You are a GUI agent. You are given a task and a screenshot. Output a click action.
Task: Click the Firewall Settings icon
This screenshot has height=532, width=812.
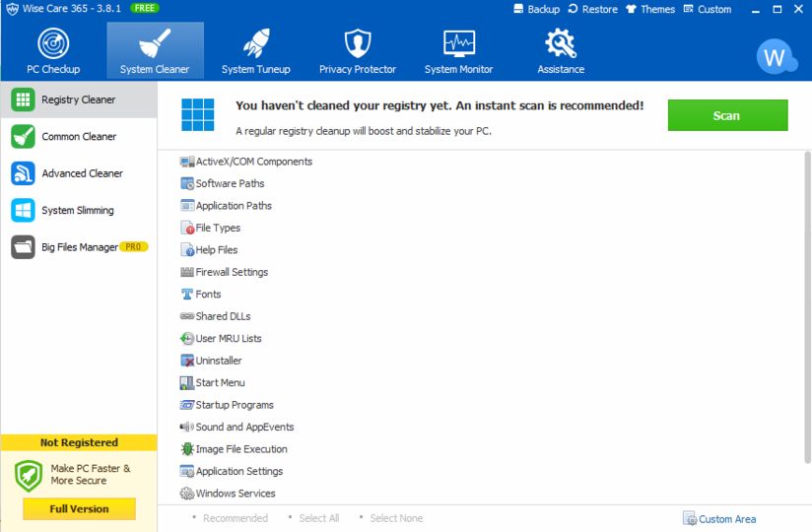[x=187, y=272]
